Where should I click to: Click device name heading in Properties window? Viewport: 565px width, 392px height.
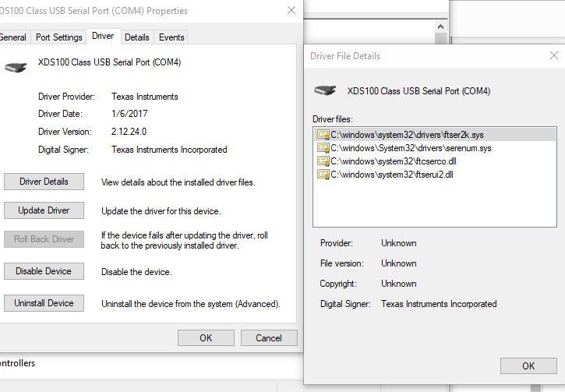click(110, 62)
